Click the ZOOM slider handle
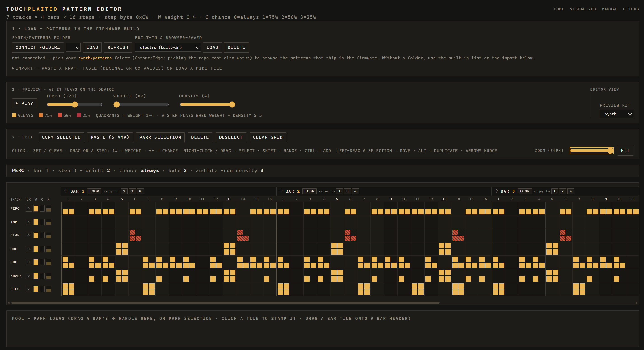 point(610,151)
